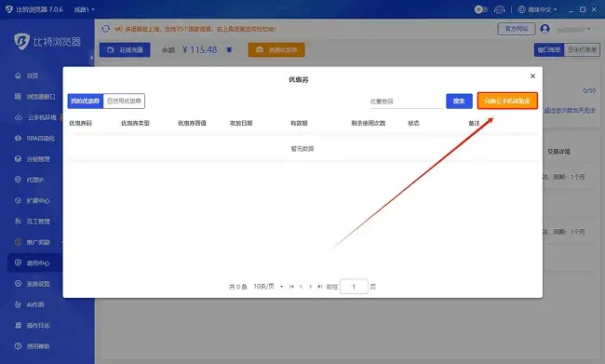Collapse the sidebar with arrow handle
The image size is (605, 364).
91,58
